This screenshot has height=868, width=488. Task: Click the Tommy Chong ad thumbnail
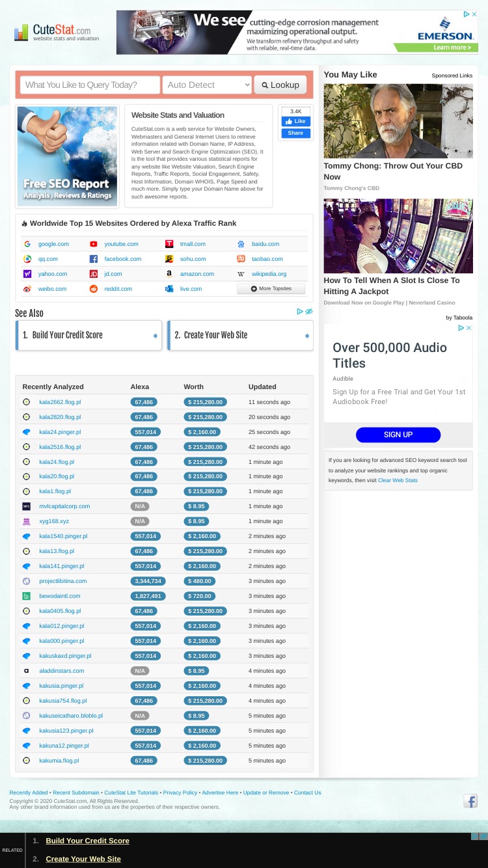coord(398,120)
